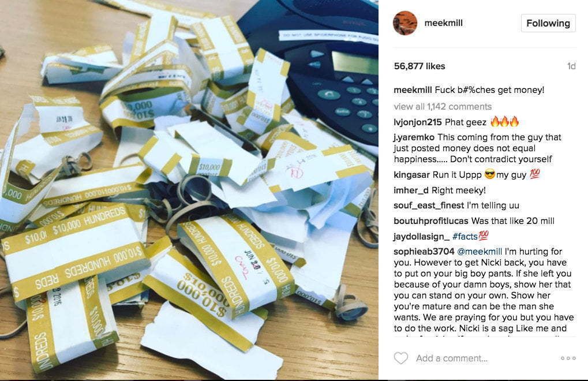The width and height of the screenshot is (588, 381).
Task: Go to souf_east_finest's profile
Action: pyautogui.click(x=429, y=206)
